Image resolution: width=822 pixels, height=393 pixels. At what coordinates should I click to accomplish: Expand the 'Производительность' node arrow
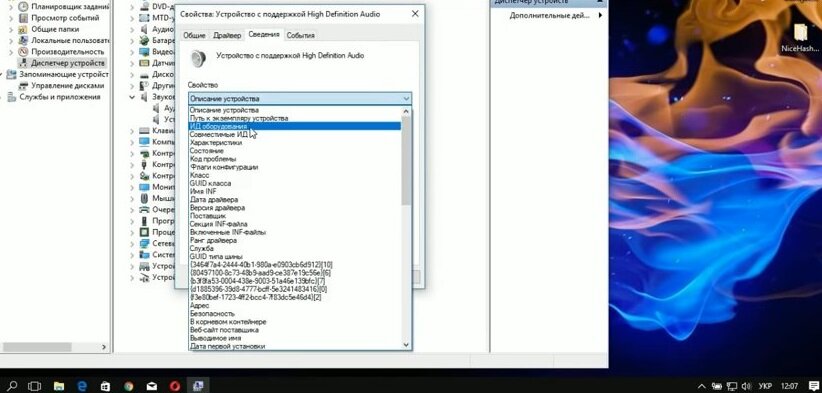(x=11, y=52)
